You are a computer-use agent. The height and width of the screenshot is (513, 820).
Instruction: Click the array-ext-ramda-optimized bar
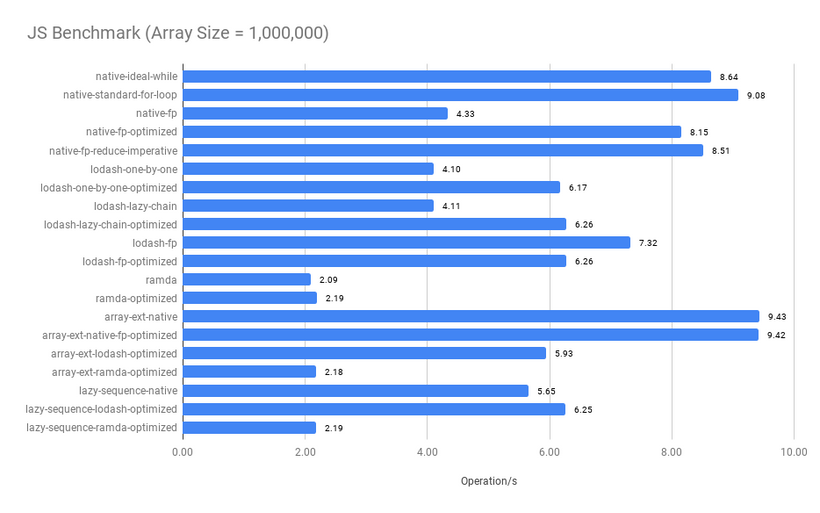coord(249,372)
